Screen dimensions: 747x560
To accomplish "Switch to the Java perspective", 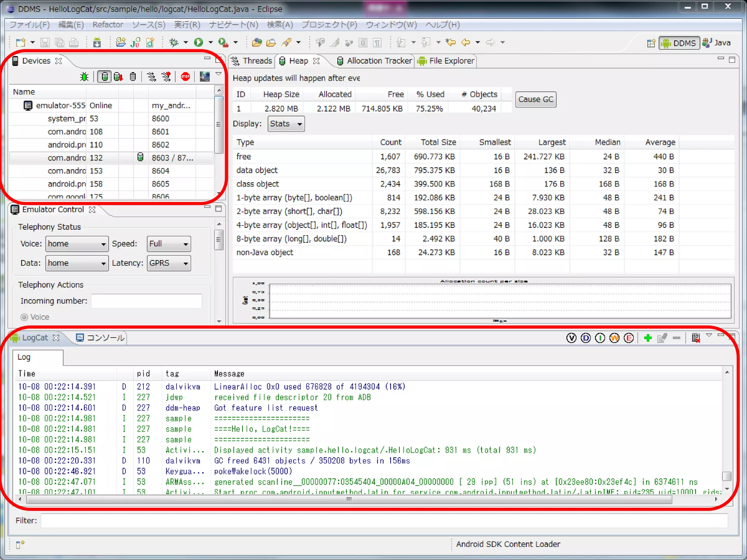I will pos(717,43).
